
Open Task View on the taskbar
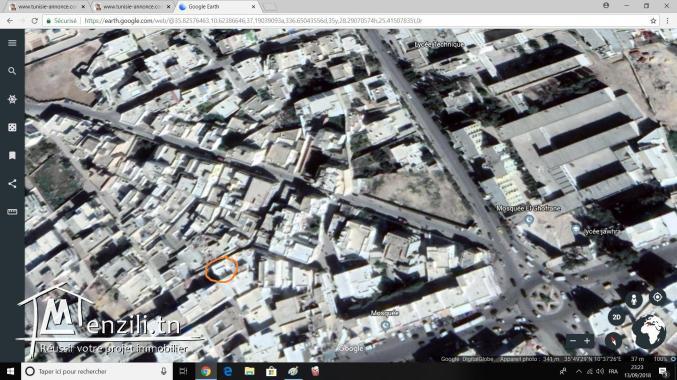coord(183,371)
